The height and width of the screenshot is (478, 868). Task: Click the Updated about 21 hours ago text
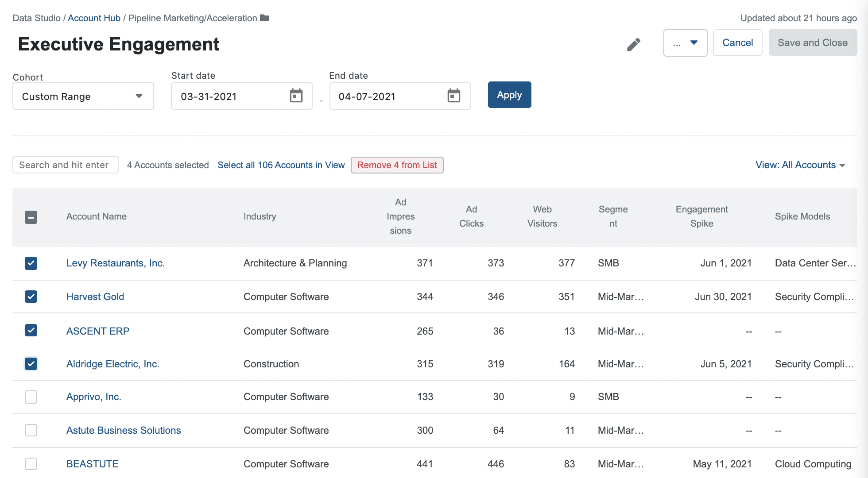pos(798,18)
